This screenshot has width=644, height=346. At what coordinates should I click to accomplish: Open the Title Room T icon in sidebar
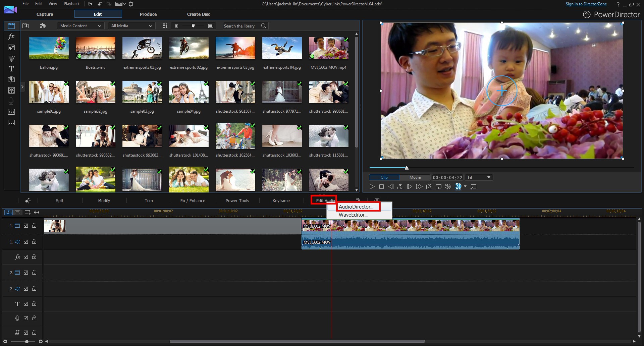click(x=11, y=69)
